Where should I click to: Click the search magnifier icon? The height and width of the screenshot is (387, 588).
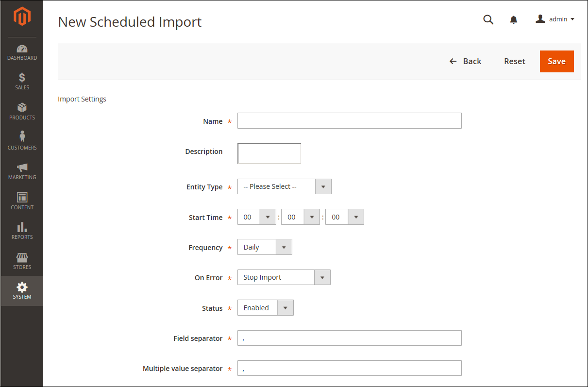(x=488, y=19)
